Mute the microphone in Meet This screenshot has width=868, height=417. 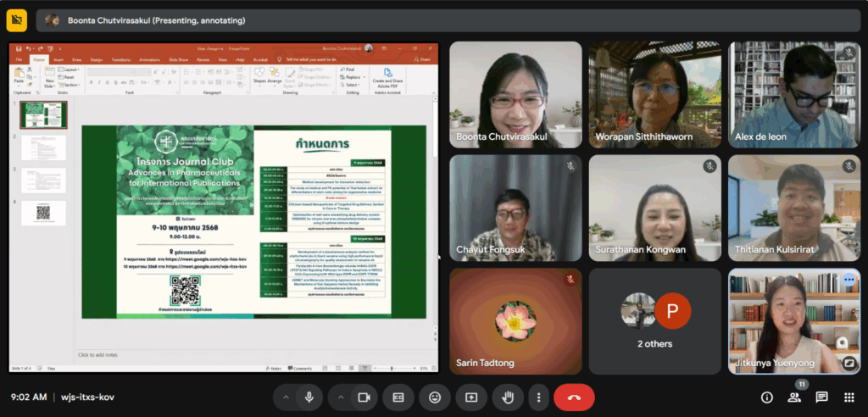coord(309,397)
